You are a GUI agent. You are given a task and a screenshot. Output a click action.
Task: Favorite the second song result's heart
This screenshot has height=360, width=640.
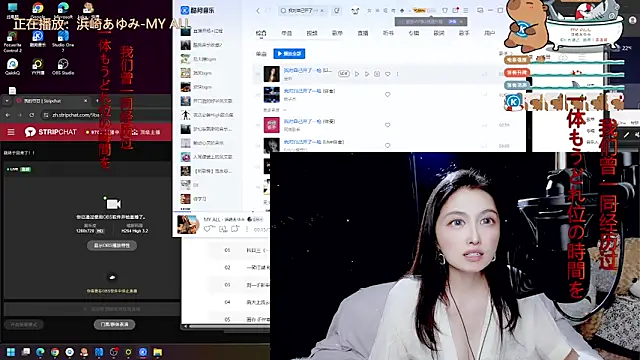click(387, 94)
